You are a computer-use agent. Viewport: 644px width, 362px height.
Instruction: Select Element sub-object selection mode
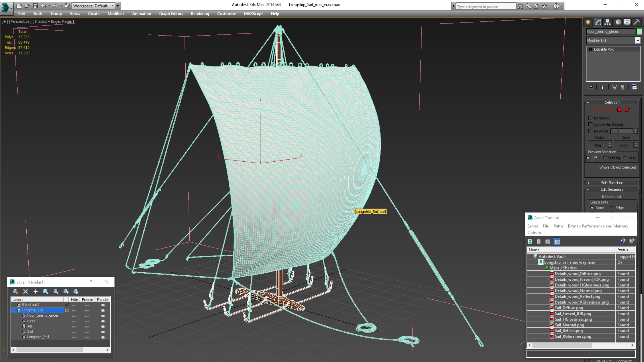coord(627,110)
